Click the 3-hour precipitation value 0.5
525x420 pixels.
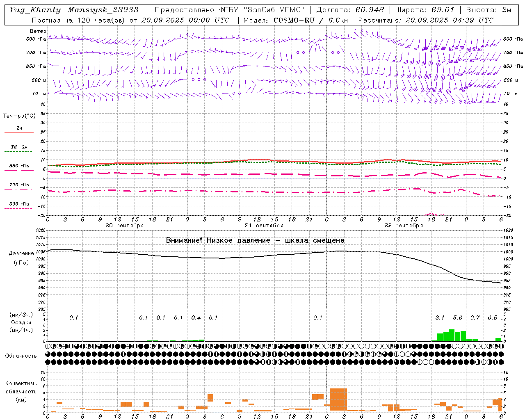coord(492,317)
